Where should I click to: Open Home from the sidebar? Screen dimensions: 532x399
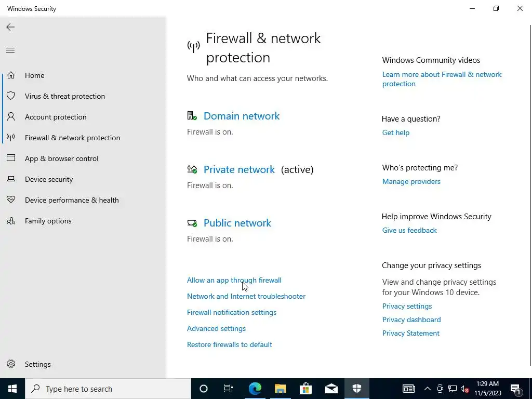34,75
